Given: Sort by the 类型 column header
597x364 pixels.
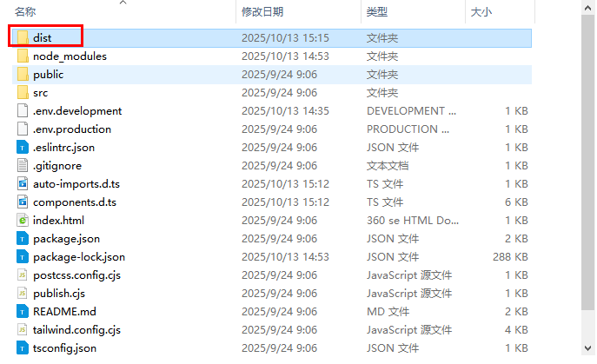Looking at the screenshot, I should pyautogui.click(x=377, y=12).
